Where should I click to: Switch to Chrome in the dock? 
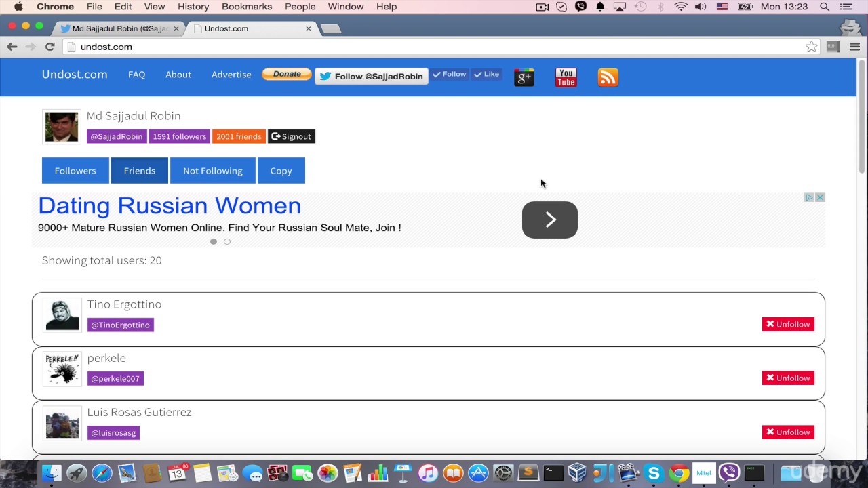click(679, 472)
